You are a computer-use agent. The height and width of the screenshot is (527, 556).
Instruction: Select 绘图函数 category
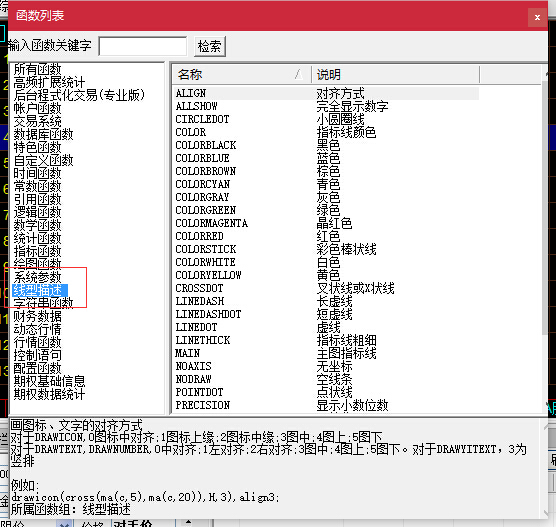pos(37,264)
